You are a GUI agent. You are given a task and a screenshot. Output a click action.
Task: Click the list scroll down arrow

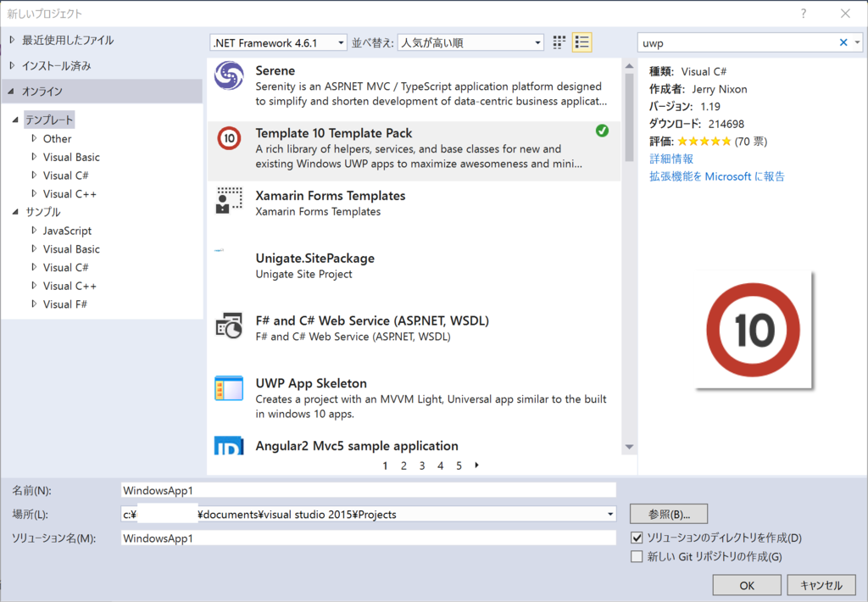629,446
